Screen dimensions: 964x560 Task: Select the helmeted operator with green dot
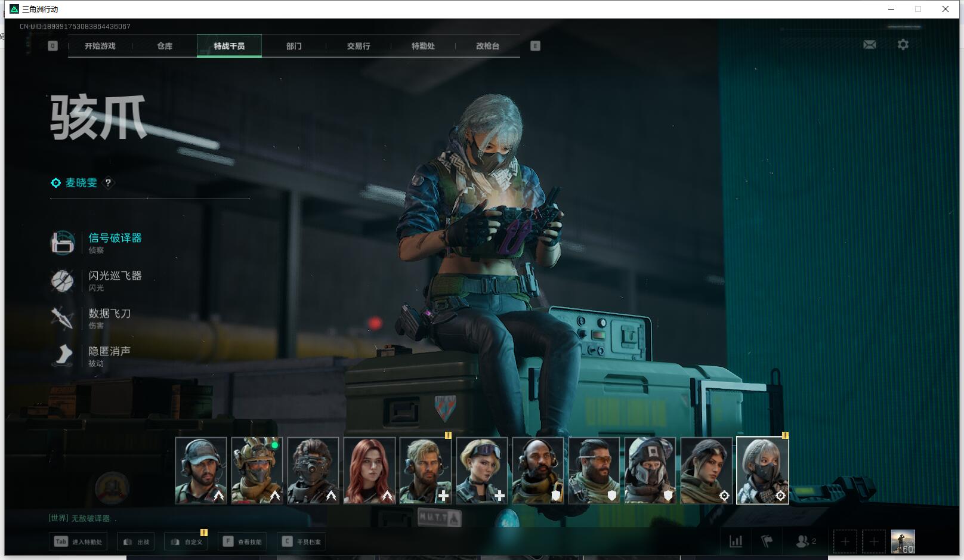pyautogui.click(x=257, y=471)
